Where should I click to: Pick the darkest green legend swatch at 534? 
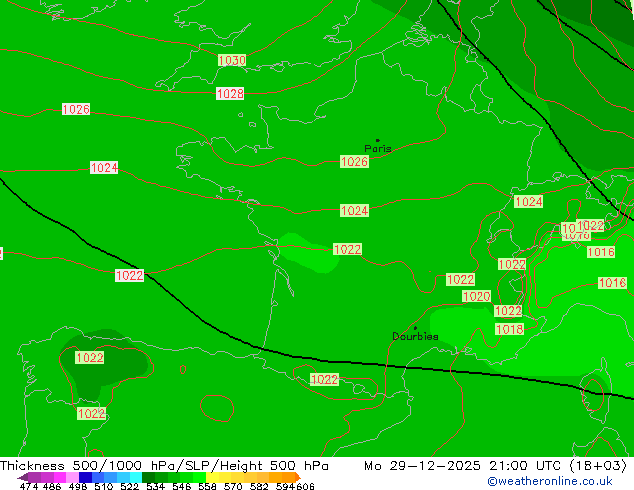pos(148,477)
